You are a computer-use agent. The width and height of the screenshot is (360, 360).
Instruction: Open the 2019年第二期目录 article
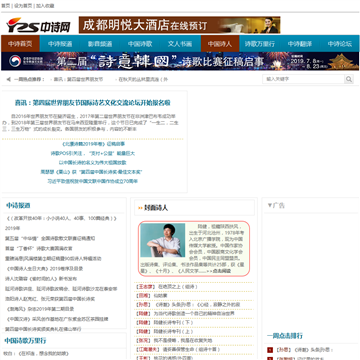(x=40, y=309)
